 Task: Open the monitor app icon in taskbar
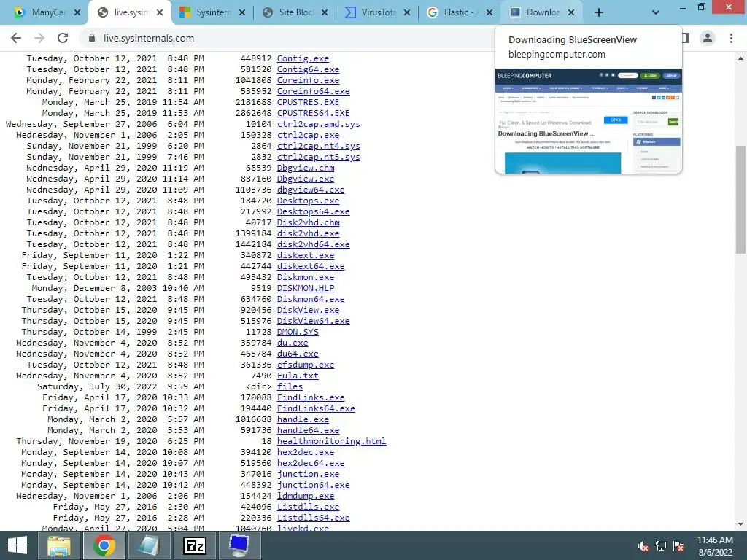click(x=239, y=545)
